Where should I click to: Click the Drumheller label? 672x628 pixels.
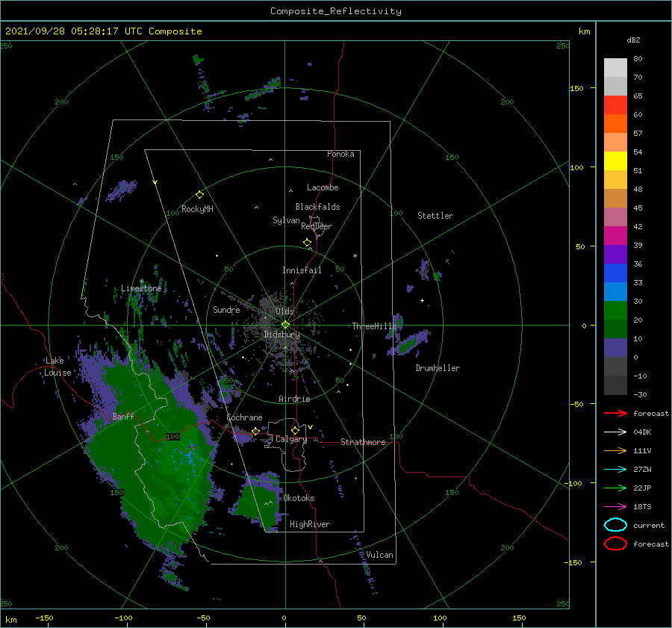tap(438, 368)
